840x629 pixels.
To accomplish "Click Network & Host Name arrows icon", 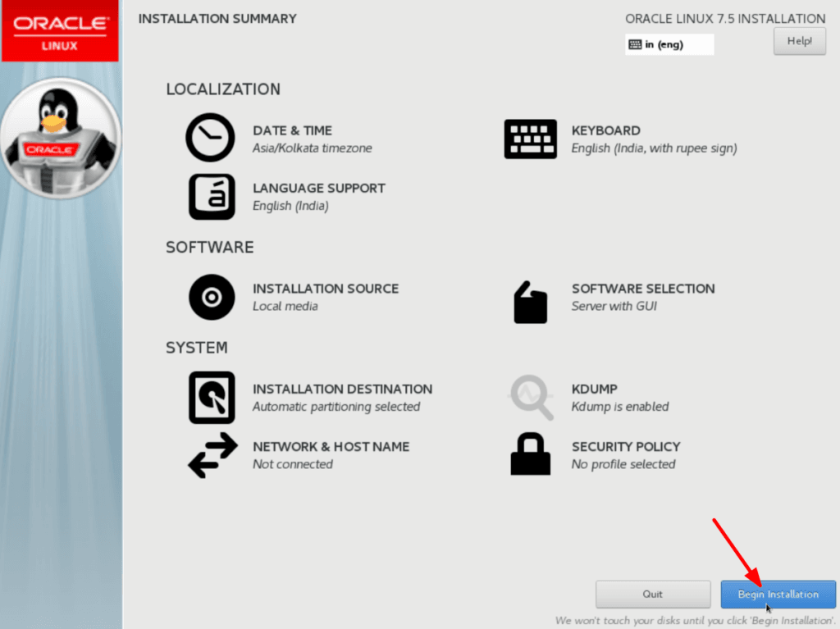I will point(212,455).
